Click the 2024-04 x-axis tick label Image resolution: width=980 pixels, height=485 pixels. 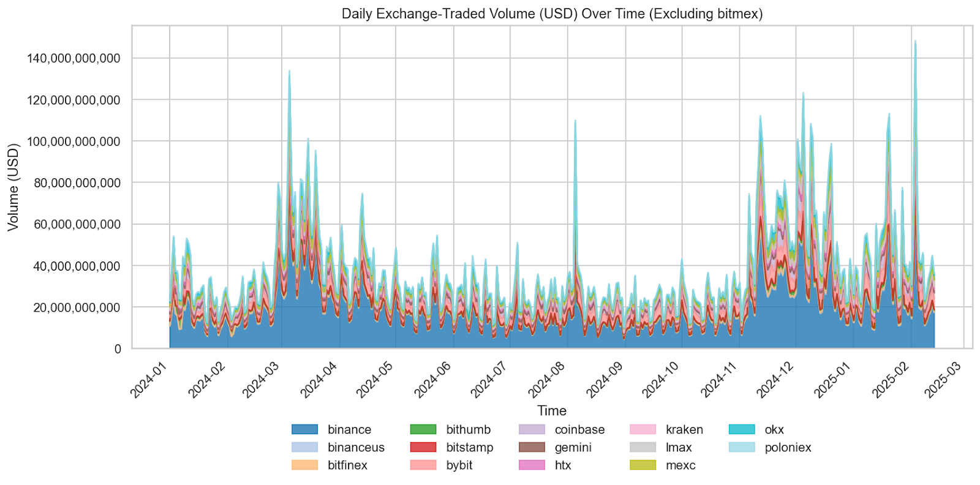[319, 380]
